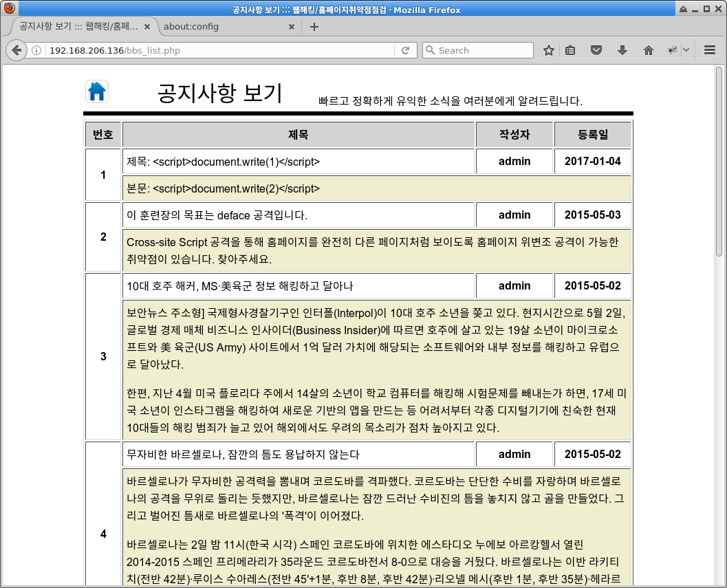
Task: Close the 공지사항 보기 tab
Action: 147,27
